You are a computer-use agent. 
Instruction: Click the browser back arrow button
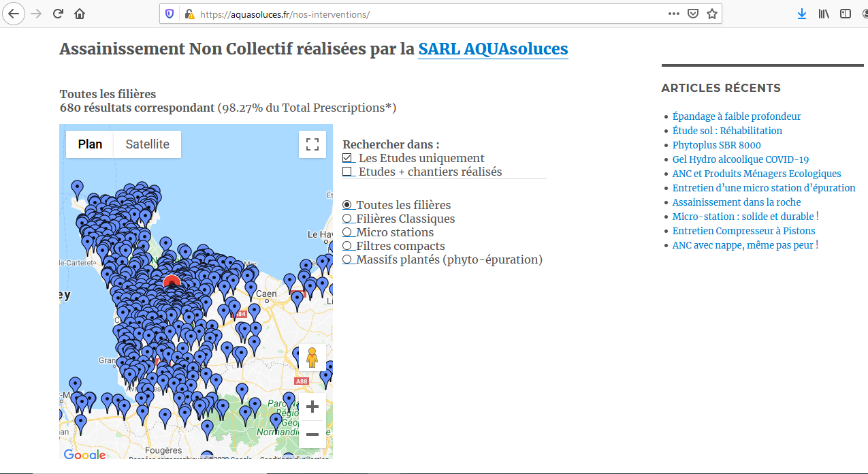click(x=14, y=14)
